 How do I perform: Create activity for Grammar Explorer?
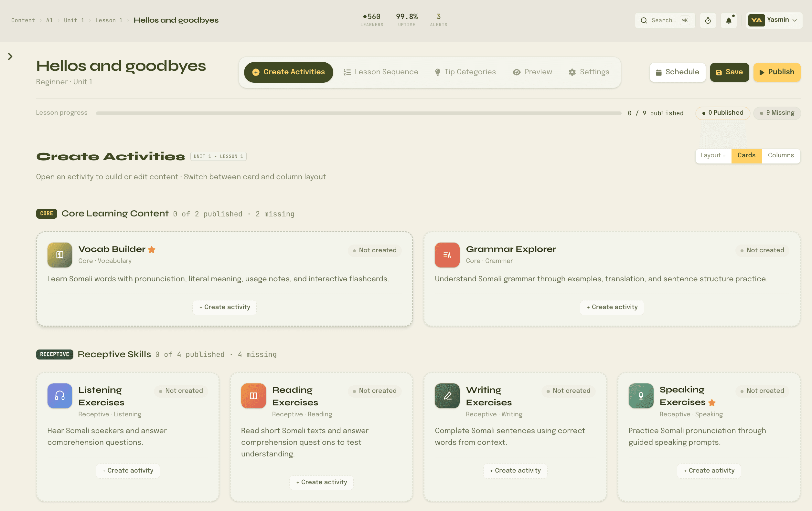[x=612, y=307]
